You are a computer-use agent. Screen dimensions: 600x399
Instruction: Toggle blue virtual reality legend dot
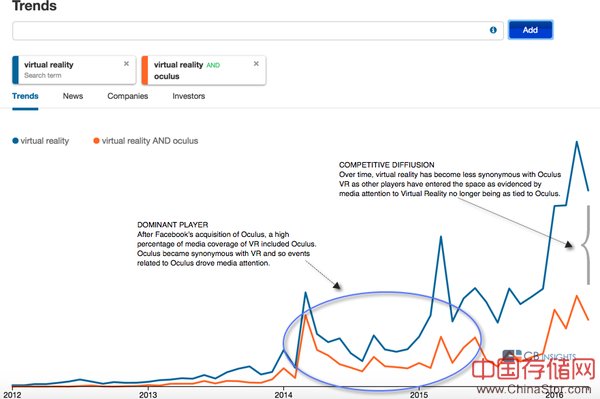coord(15,141)
